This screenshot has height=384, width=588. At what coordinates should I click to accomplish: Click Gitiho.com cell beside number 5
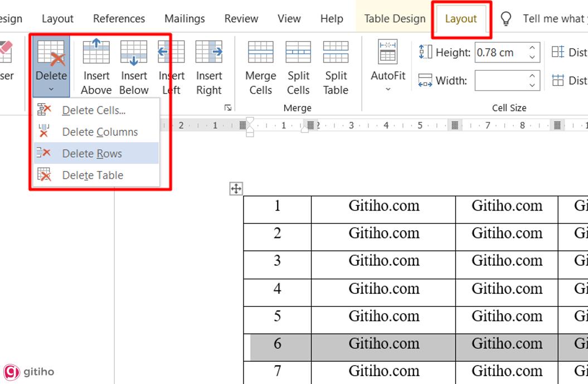pos(383,319)
